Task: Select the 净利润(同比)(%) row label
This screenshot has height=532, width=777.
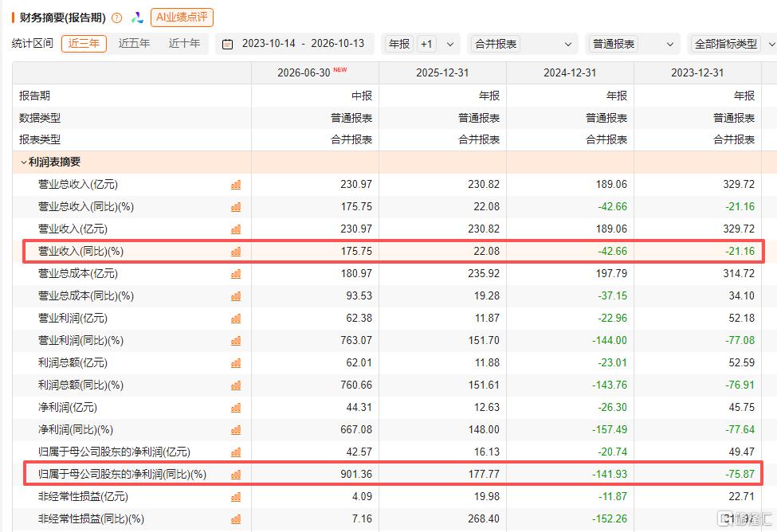Action: point(76,429)
